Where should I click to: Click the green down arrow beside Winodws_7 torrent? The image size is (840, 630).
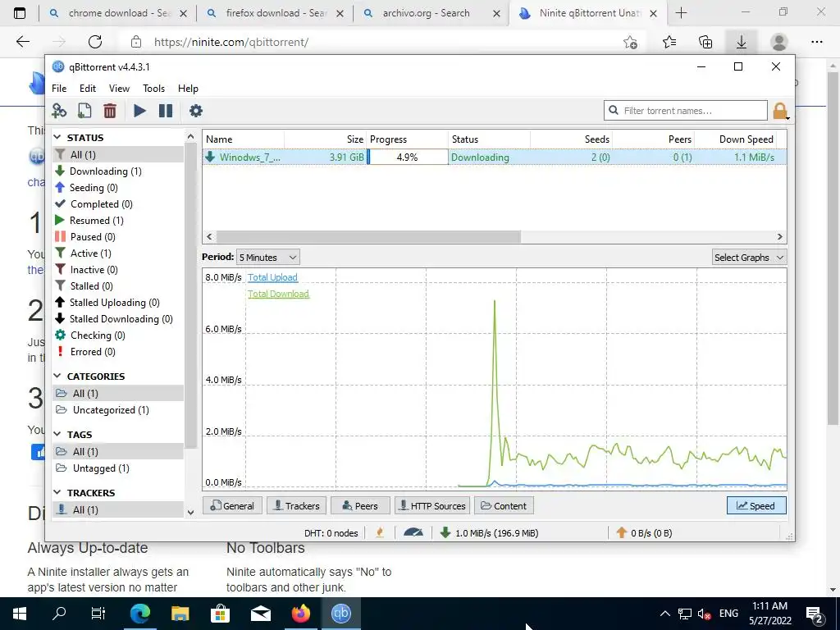click(x=210, y=157)
